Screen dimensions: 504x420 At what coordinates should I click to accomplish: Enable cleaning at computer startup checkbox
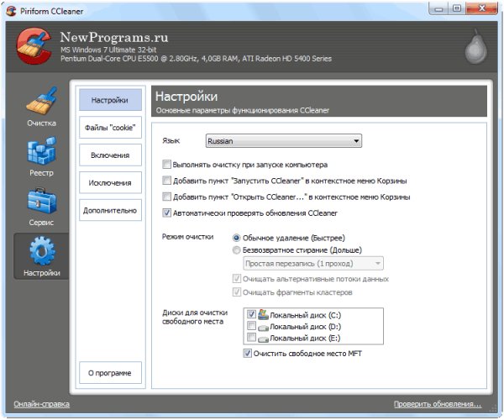[166, 165]
